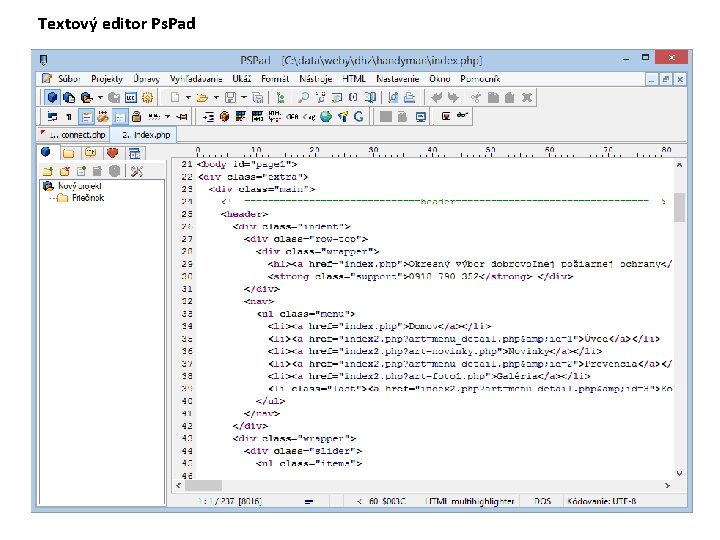Expand dropdown arrow beside Open file icon
The width and height of the screenshot is (720, 540).
(216, 97)
